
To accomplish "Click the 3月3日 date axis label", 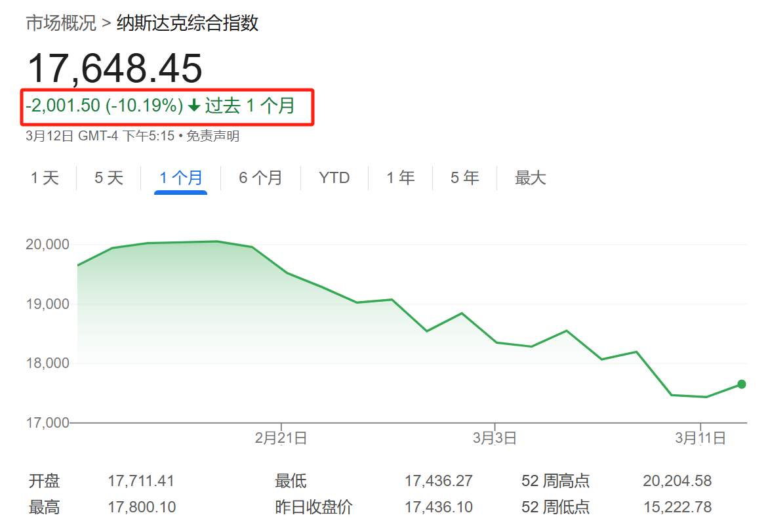I will coord(494,438).
